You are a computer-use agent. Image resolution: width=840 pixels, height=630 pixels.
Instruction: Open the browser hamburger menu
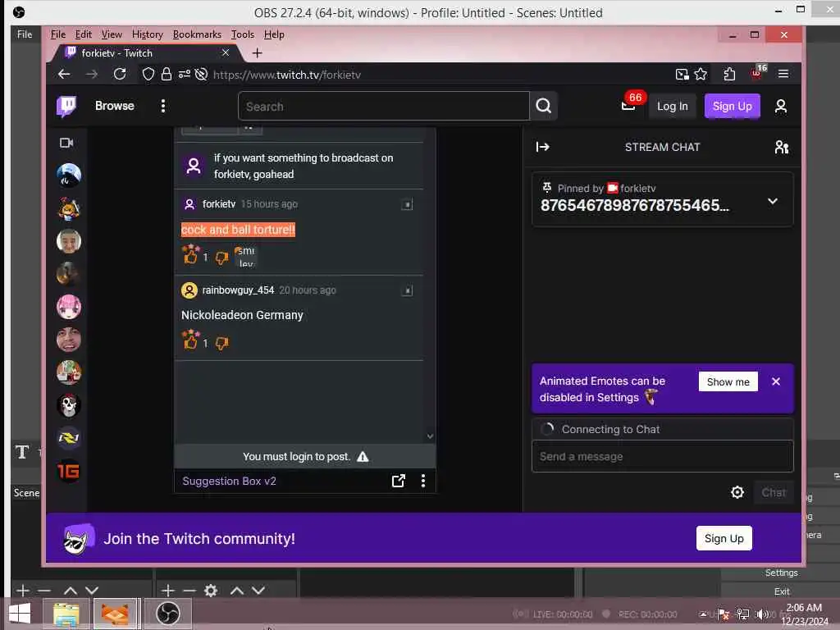783,74
